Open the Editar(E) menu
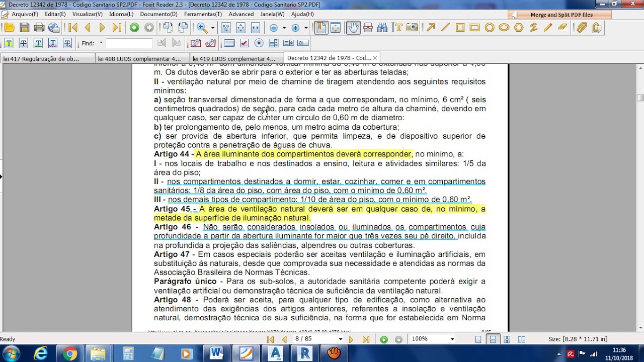This screenshot has height=362, width=644. [55, 14]
